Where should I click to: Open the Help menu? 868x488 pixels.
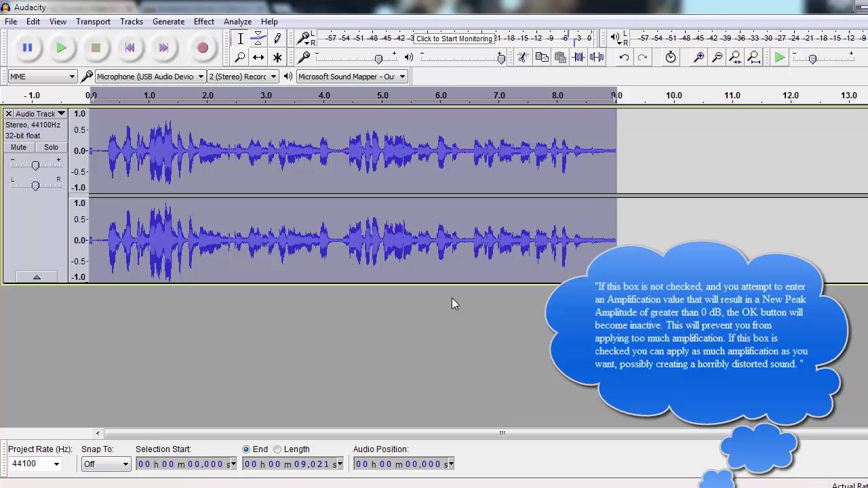coord(269,22)
